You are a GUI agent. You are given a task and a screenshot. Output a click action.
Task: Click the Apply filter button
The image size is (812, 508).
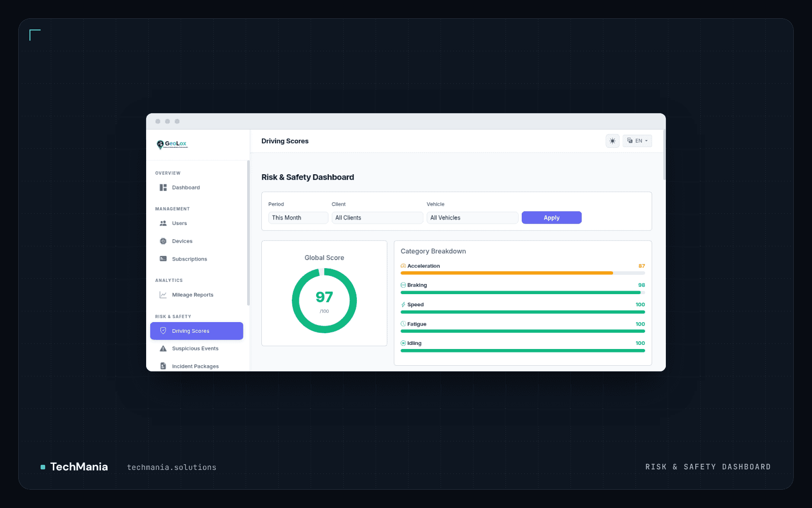pyautogui.click(x=552, y=218)
